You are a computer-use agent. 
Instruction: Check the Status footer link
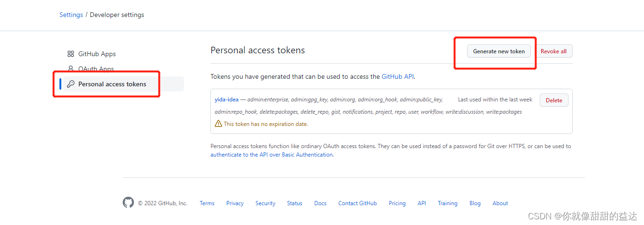(294, 203)
